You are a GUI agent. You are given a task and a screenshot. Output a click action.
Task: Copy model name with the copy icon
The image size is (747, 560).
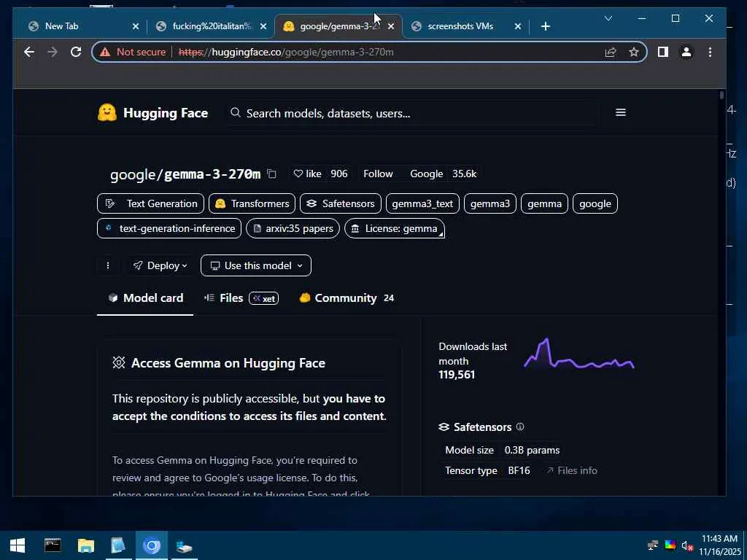(271, 174)
